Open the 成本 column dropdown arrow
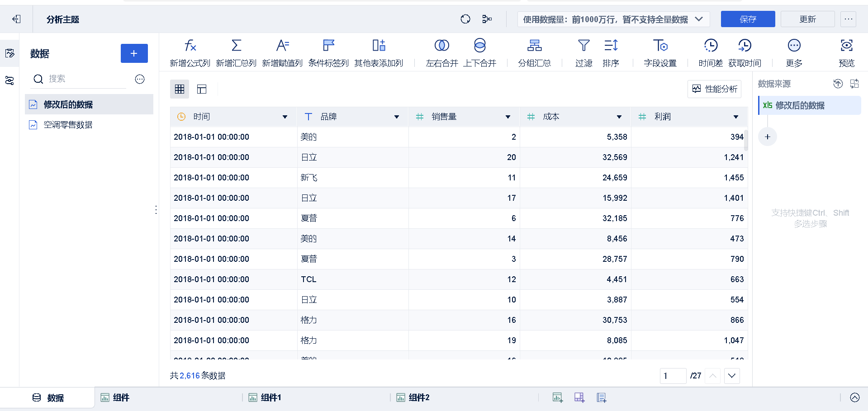Screen dimensions: 868x411 (x=619, y=117)
